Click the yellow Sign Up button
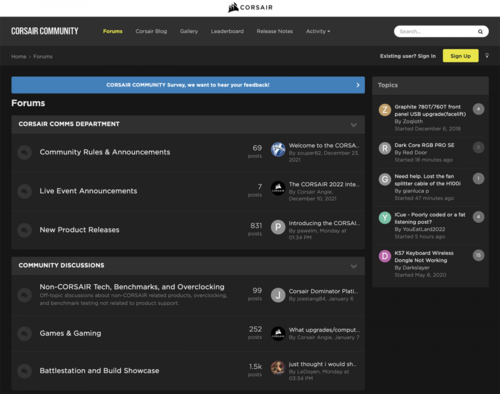Viewport: 500px width, 394px height. click(461, 56)
